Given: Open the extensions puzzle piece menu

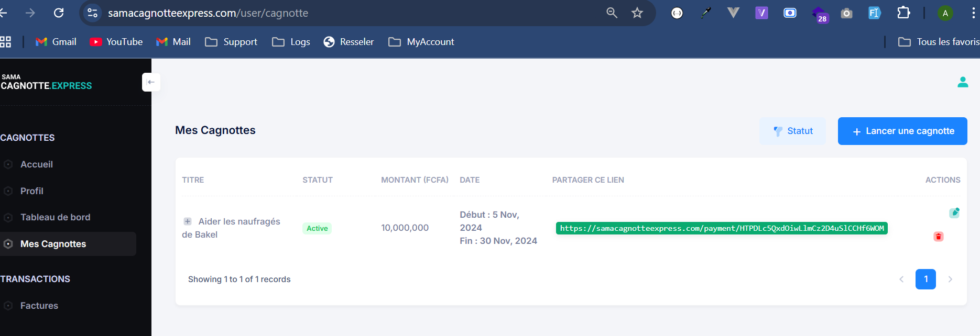Looking at the screenshot, I should click(903, 13).
